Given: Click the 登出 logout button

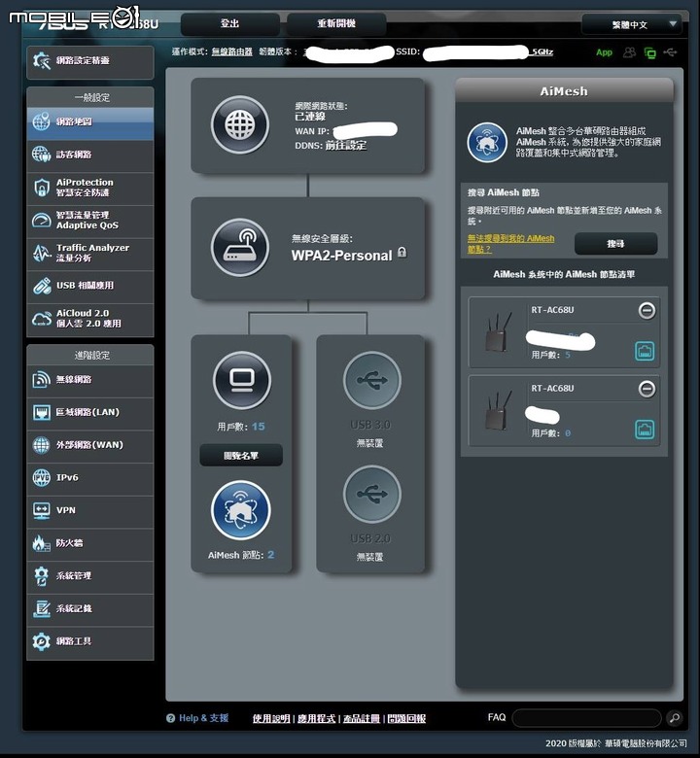Looking at the screenshot, I should [230, 23].
